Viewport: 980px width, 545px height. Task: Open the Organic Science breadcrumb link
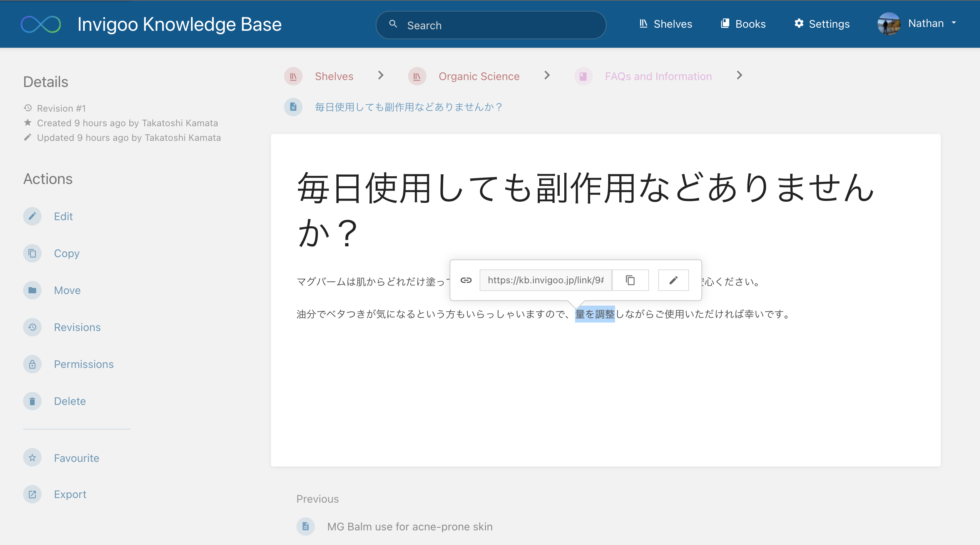479,76
